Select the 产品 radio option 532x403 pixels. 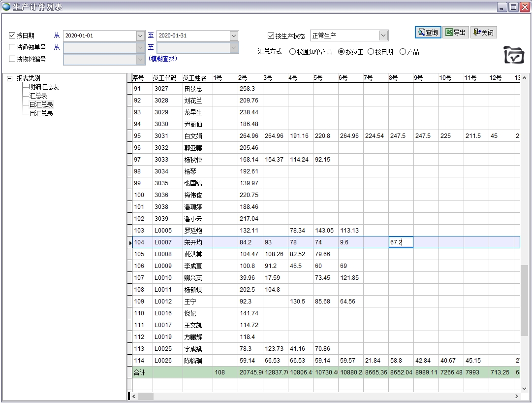pos(403,52)
